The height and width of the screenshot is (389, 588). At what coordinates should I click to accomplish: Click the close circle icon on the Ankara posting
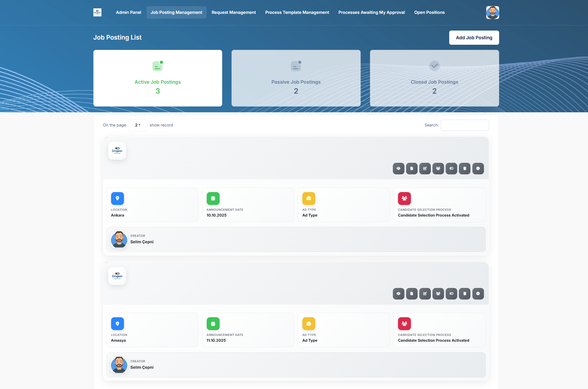tap(478, 168)
